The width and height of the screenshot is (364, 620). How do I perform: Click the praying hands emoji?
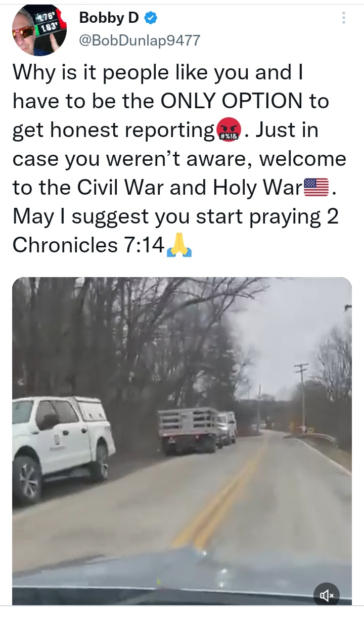(178, 245)
